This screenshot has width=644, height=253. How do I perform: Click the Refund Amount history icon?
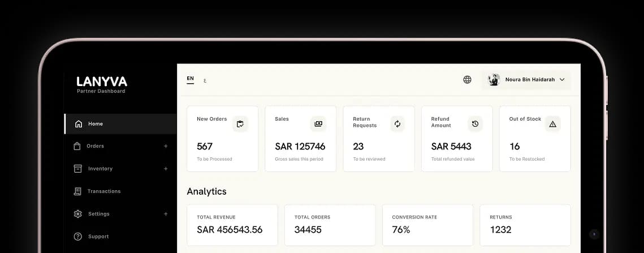[x=475, y=124]
